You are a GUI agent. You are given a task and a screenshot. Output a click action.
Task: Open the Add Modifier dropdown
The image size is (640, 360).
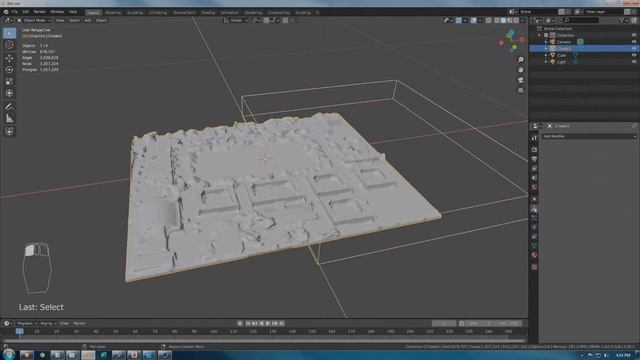589,136
